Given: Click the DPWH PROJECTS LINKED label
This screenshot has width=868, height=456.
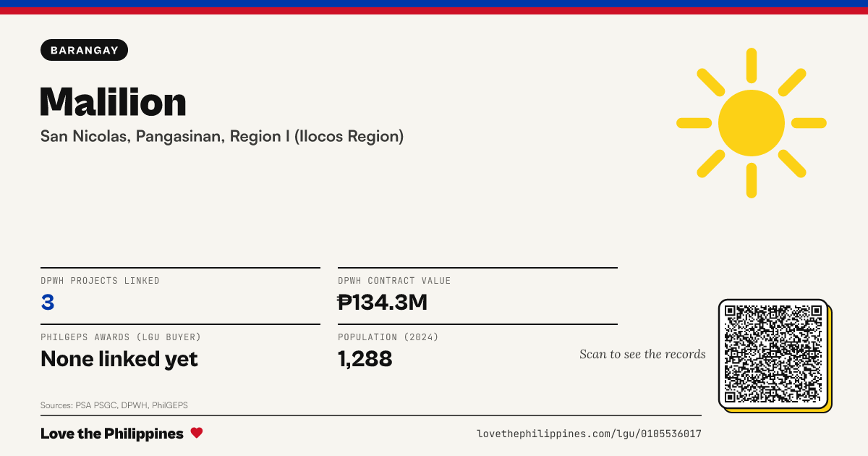Looking at the screenshot, I should click(x=100, y=281).
